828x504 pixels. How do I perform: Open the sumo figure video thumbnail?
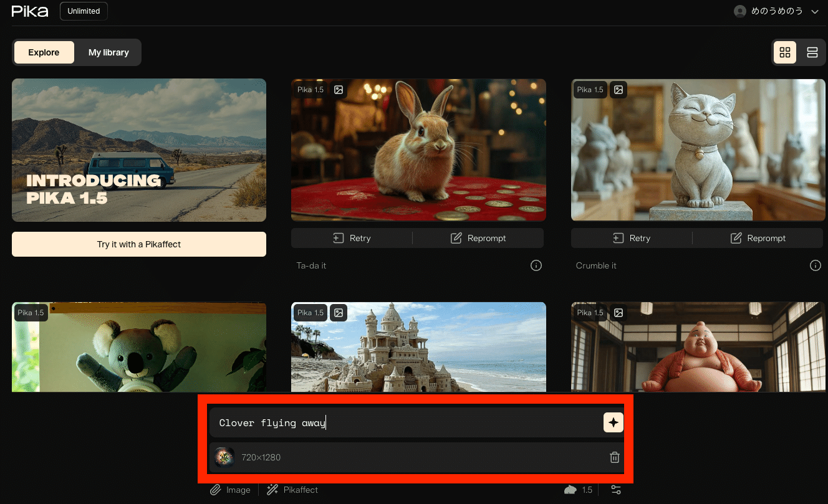pyautogui.click(x=698, y=347)
